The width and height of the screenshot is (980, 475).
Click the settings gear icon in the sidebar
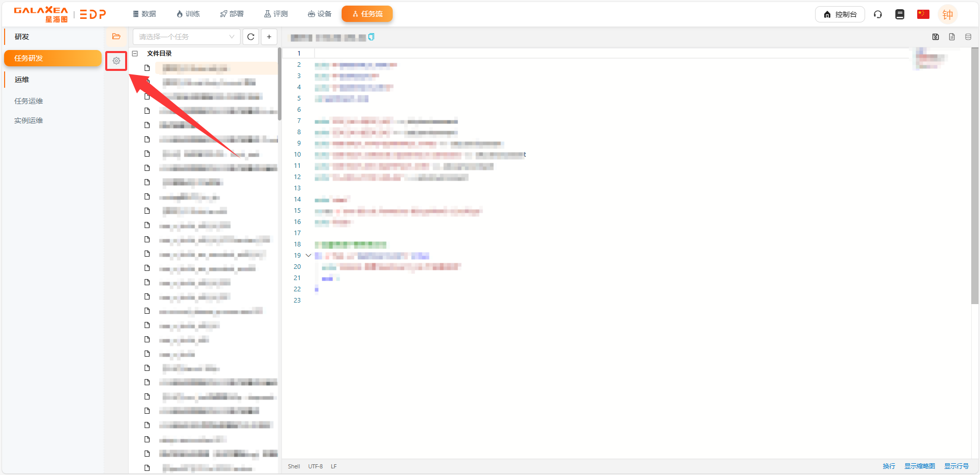pos(116,61)
